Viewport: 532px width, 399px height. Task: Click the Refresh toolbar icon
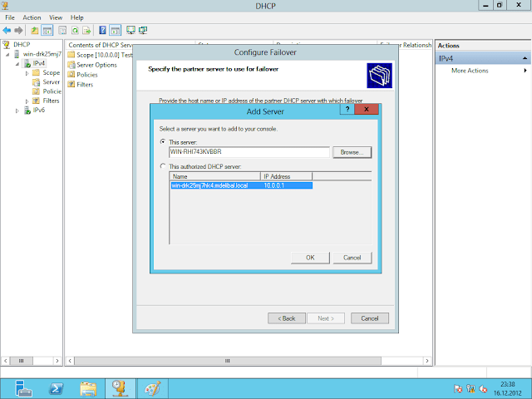pos(76,30)
